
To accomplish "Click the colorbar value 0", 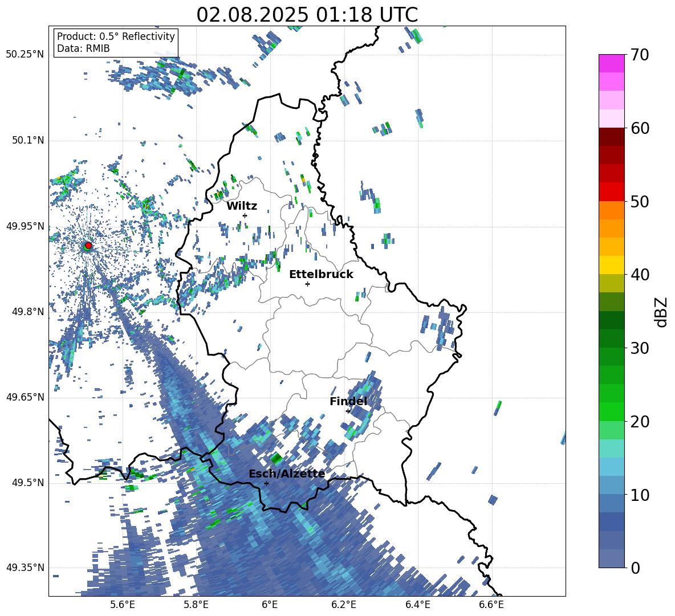I will coord(635,568).
